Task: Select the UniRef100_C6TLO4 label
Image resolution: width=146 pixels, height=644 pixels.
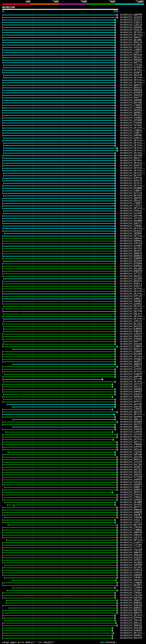Action: click(x=131, y=308)
